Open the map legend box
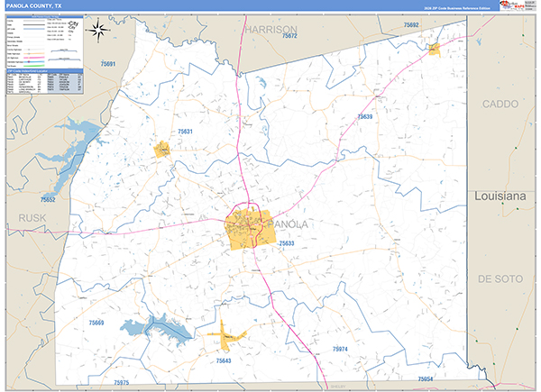The image size is (541, 392). (41, 41)
